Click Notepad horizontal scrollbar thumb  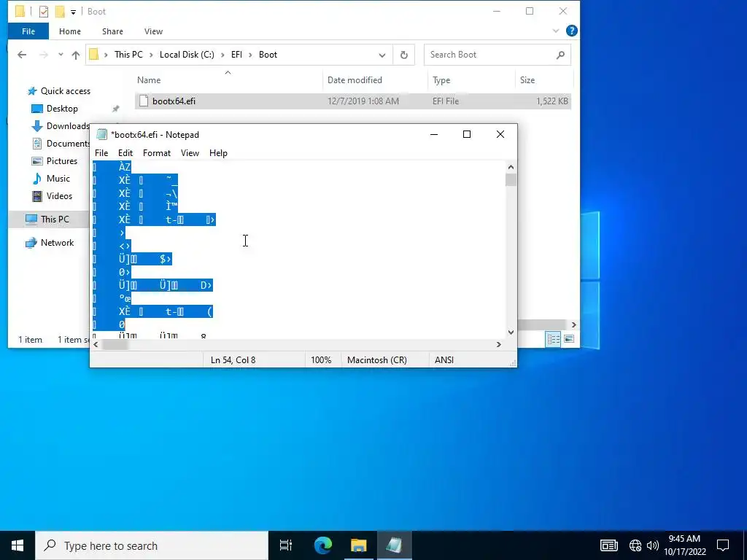(x=115, y=344)
